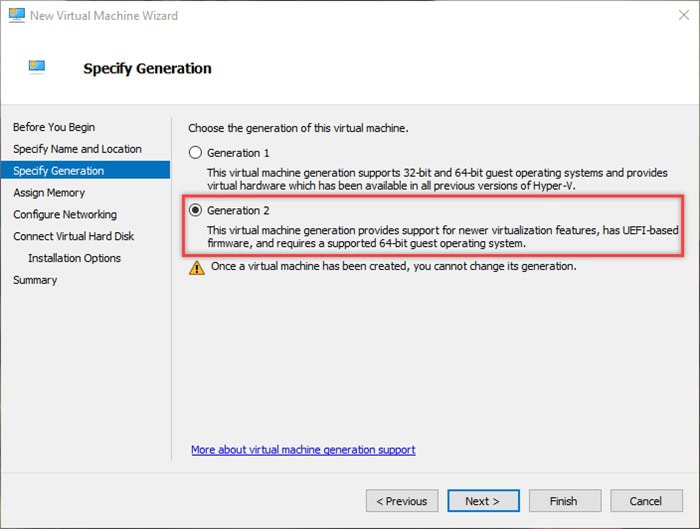Open the More about virtual machine generation support link
700x529 pixels.
303,450
